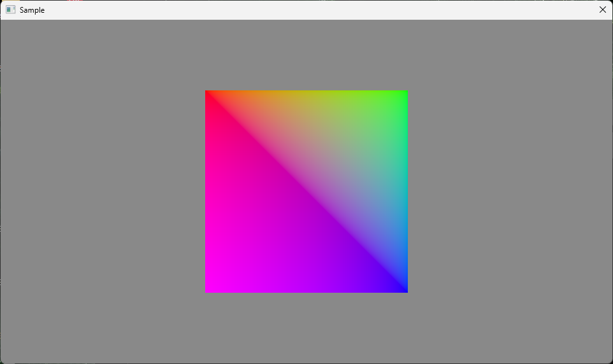613x364 pixels.
Task: Click the gray background left of the square
Action: (102, 191)
